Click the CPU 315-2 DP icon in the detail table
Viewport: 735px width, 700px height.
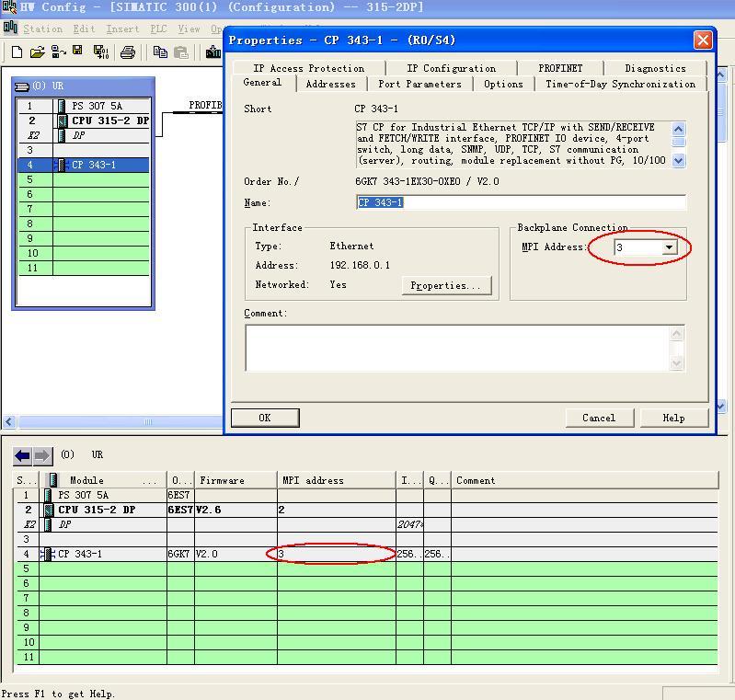coord(48,510)
